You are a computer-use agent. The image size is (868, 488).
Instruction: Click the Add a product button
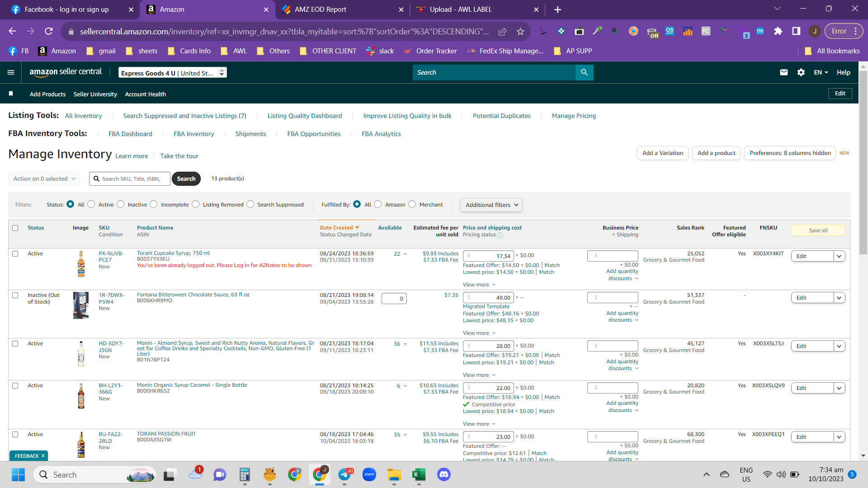click(716, 153)
